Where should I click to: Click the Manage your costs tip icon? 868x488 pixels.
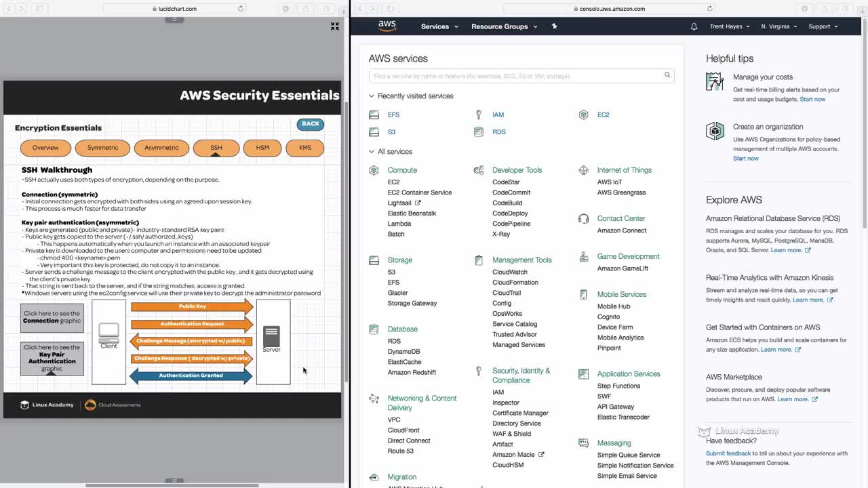click(715, 81)
